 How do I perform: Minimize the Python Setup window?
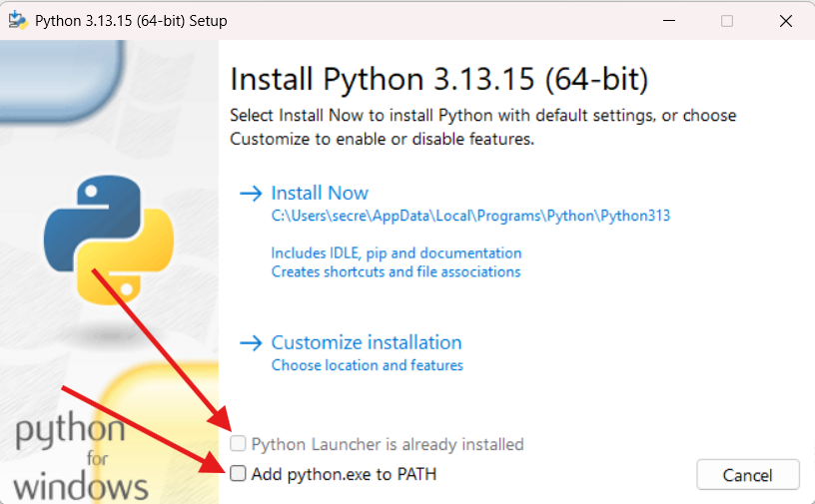(669, 21)
